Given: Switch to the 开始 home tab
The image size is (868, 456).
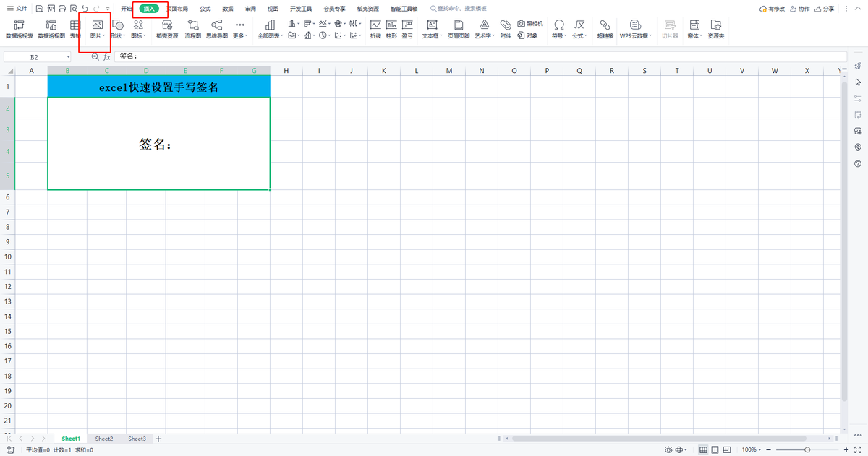Looking at the screenshot, I should (127, 9).
